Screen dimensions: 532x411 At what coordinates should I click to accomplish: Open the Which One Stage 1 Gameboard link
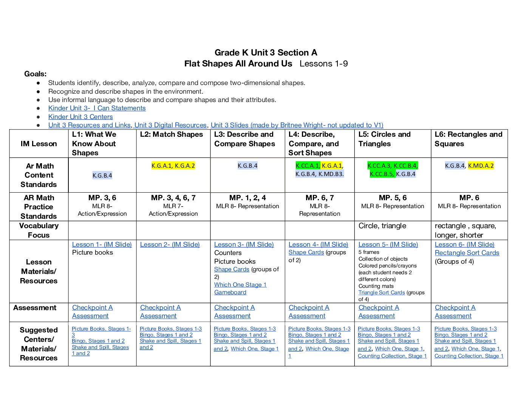tap(240, 289)
